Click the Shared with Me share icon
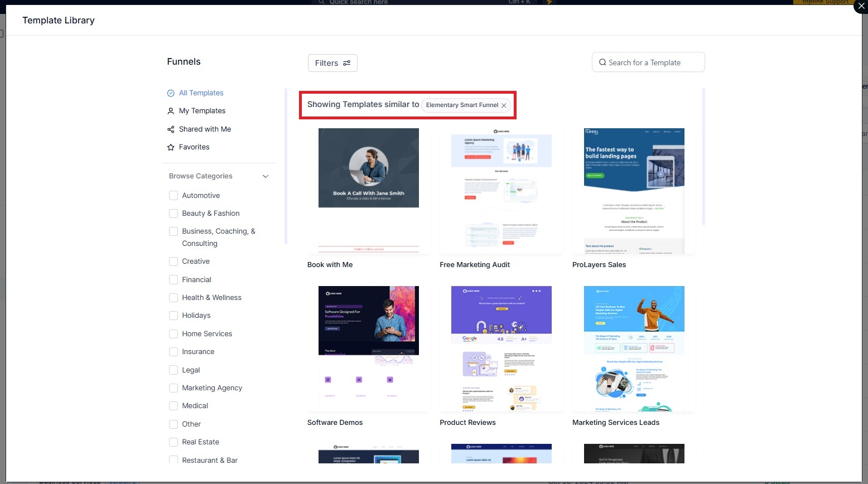This screenshot has width=868, height=484. (x=171, y=129)
